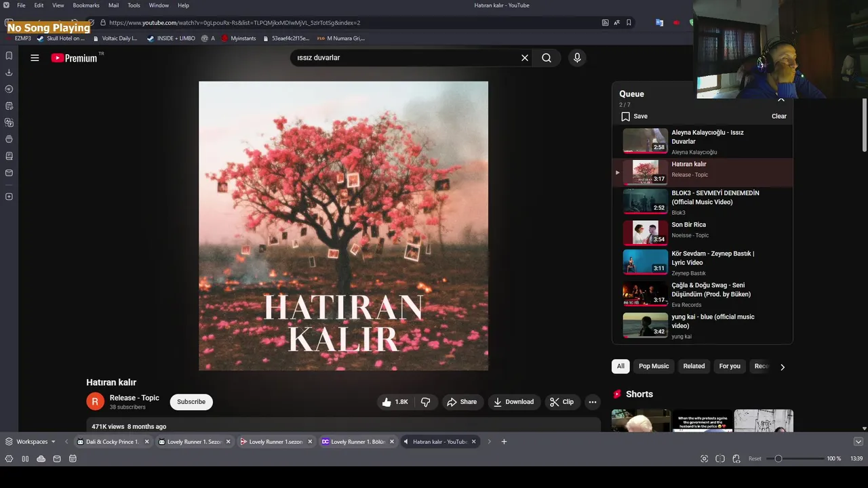The width and height of the screenshot is (868, 488).
Task: Select Kör Sevdam - Zeynep Bastık in queue
Action: click(x=702, y=262)
